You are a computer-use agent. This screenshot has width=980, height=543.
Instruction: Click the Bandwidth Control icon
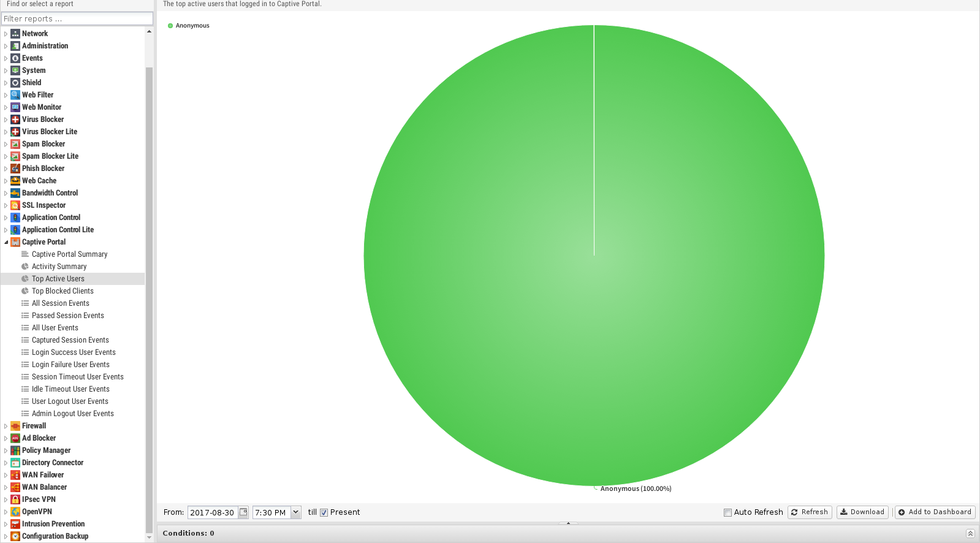tap(15, 193)
